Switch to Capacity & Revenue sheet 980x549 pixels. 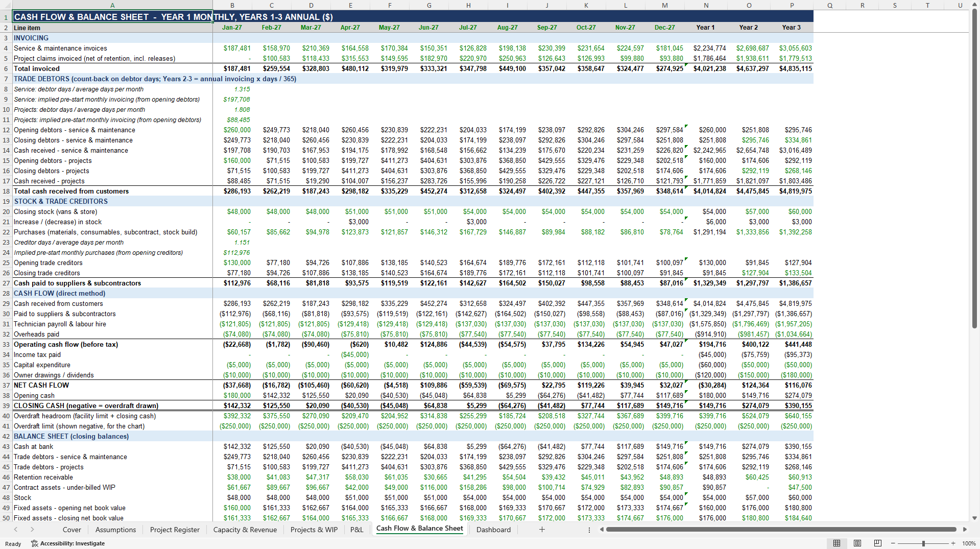point(245,530)
